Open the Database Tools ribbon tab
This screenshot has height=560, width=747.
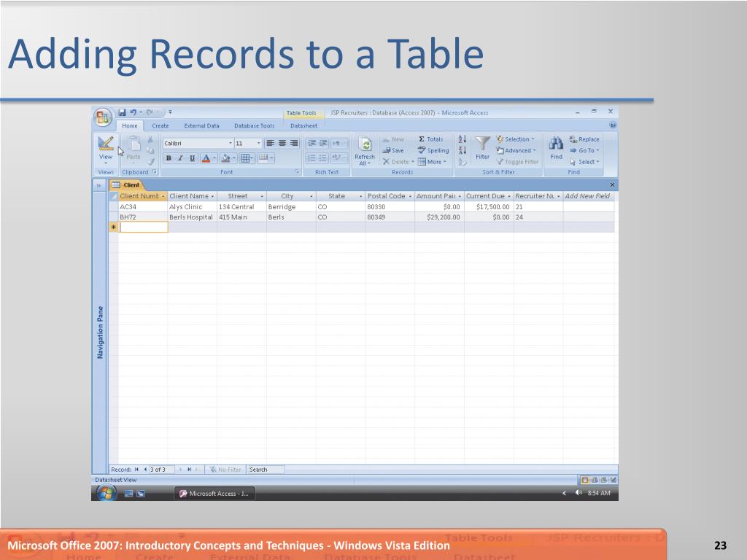tap(255, 125)
